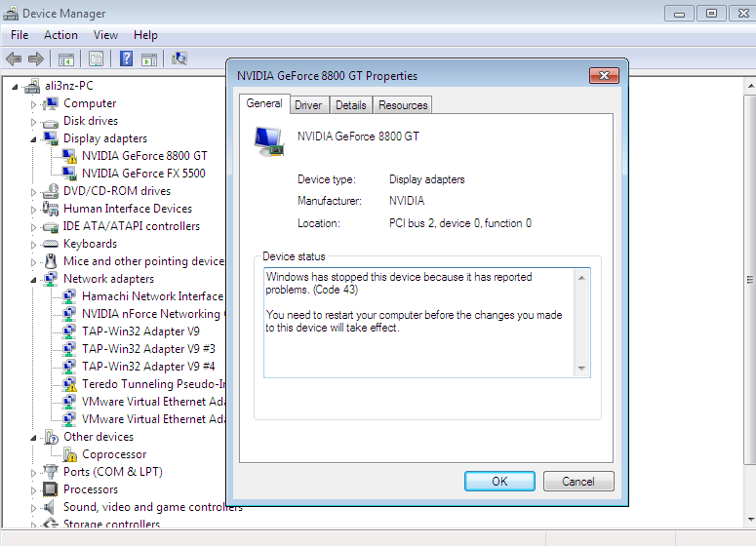
Task: Click the Mice and pointing devices icon
Action: coord(51,261)
